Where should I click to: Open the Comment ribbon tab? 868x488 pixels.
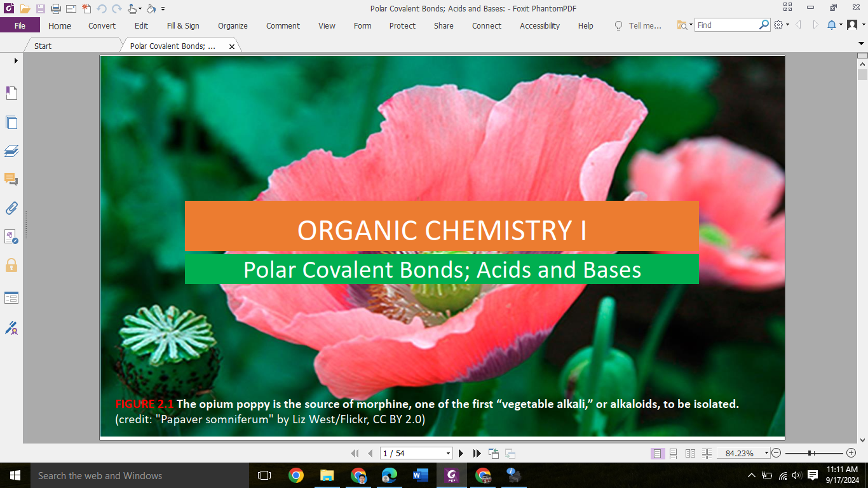283,25
